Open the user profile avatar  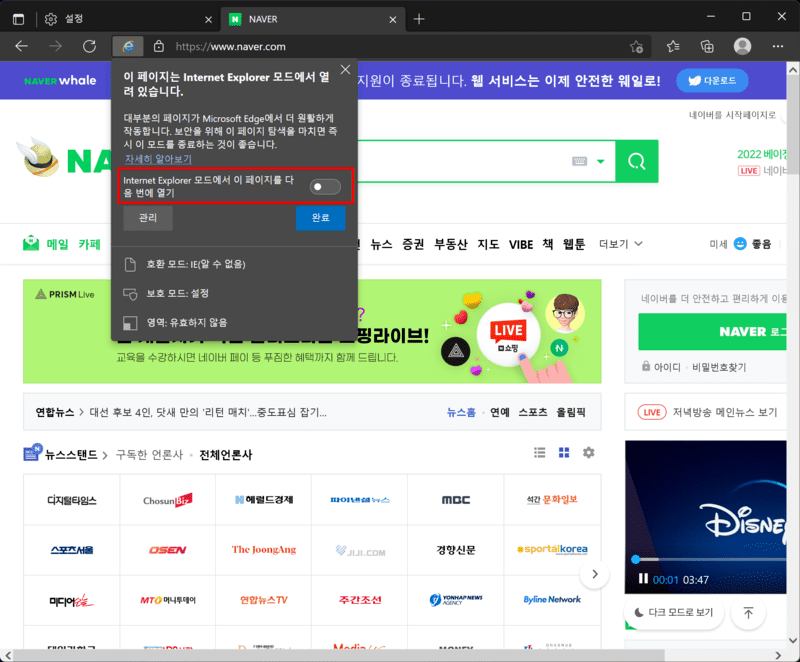[x=742, y=46]
